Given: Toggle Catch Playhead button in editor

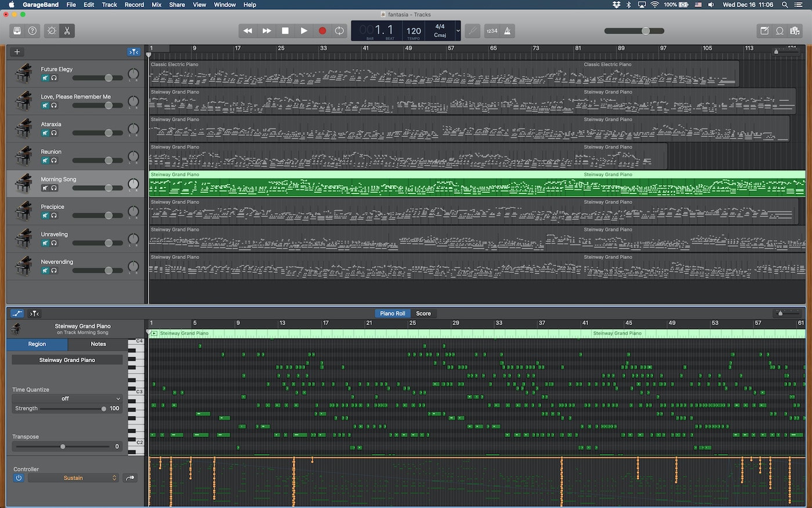Looking at the screenshot, I should coord(34,314).
